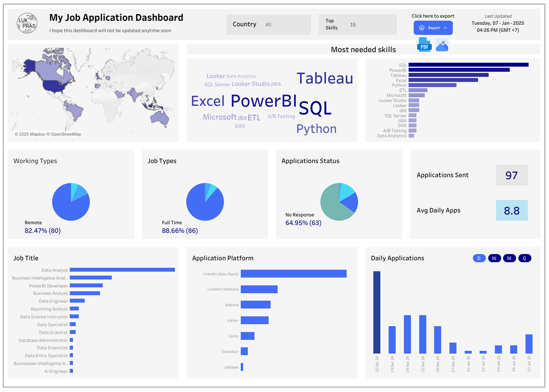This screenshot has height=392, width=549.
Task: Export dashboard as PDF icon
Action: pyautogui.click(x=424, y=45)
